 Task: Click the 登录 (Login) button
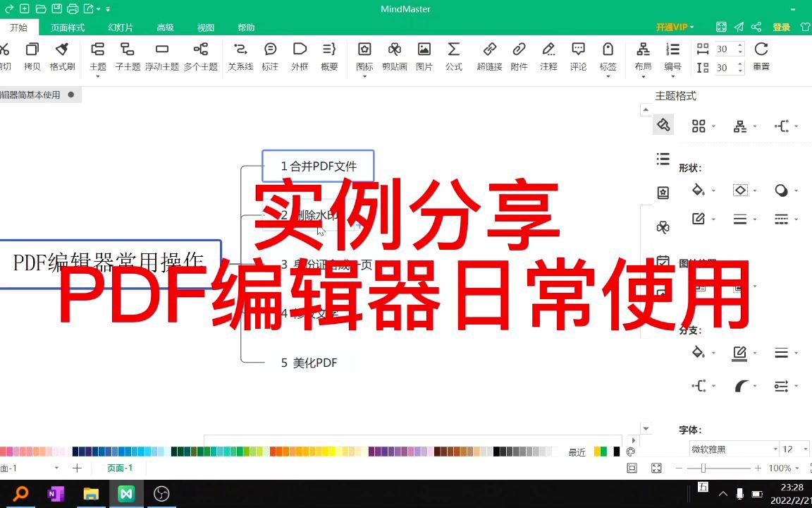click(x=782, y=28)
